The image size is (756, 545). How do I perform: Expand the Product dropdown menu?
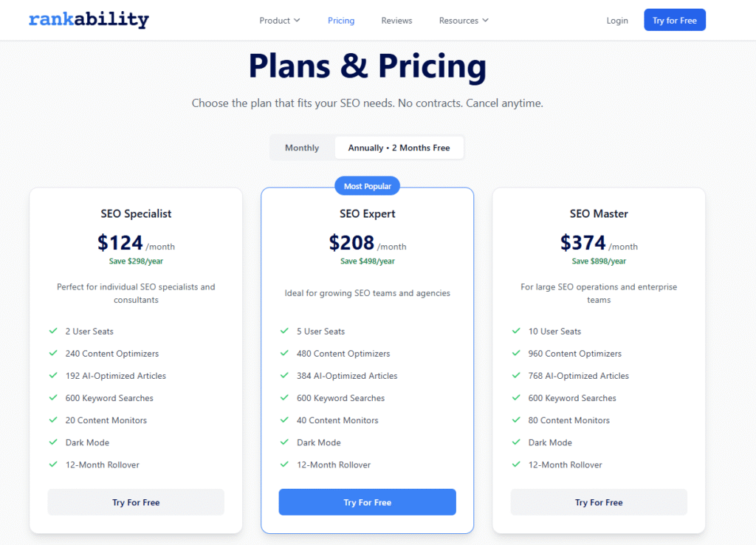tap(279, 21)
